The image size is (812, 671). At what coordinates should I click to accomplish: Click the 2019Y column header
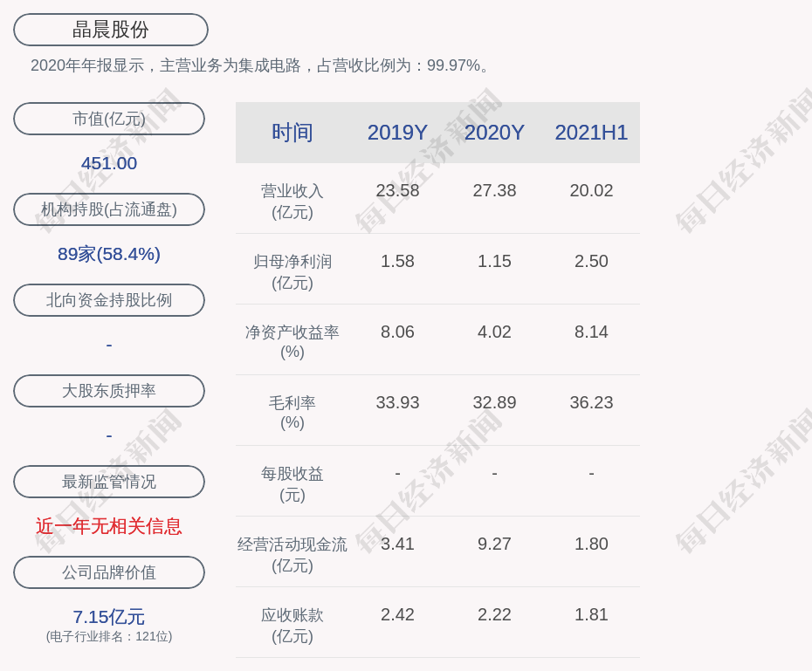[397, 133]
